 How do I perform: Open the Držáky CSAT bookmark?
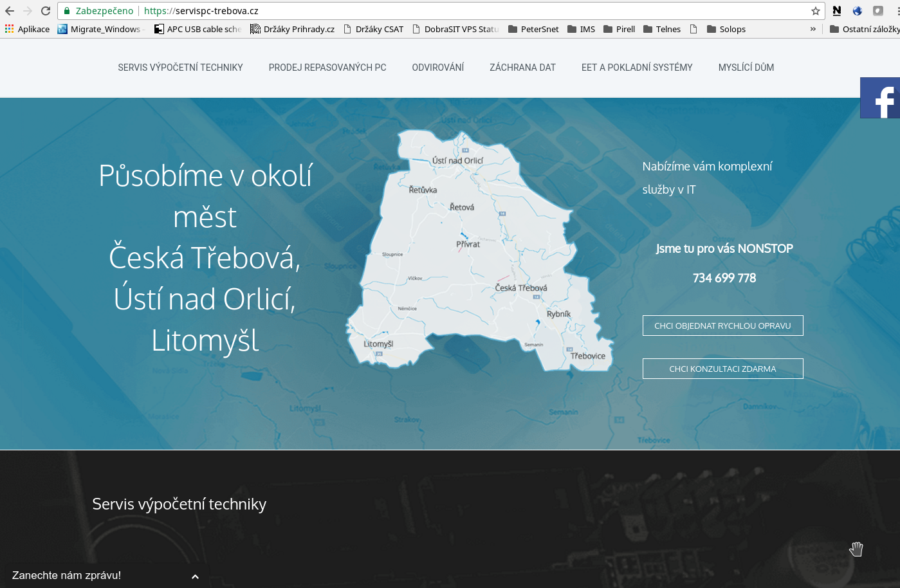coord(374,29)
